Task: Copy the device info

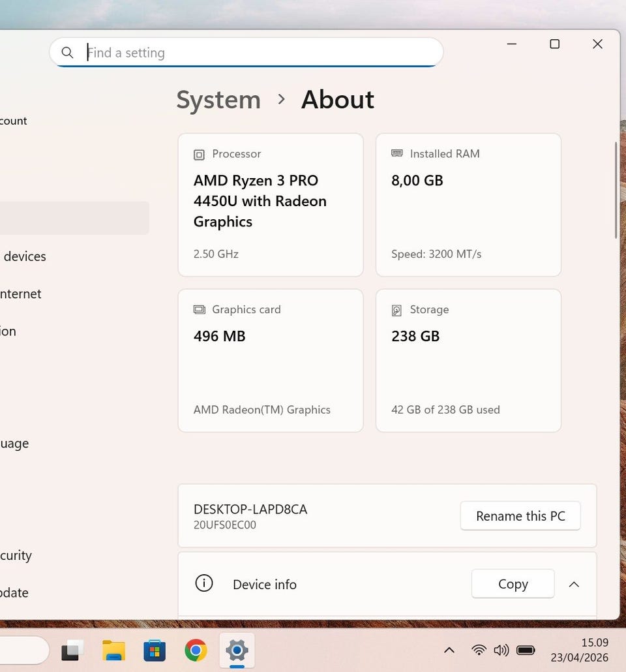Action: click(x=513, y=584)
